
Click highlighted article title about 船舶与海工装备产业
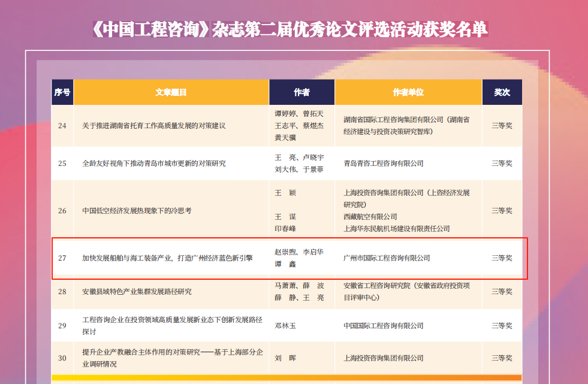pos(167,258)
